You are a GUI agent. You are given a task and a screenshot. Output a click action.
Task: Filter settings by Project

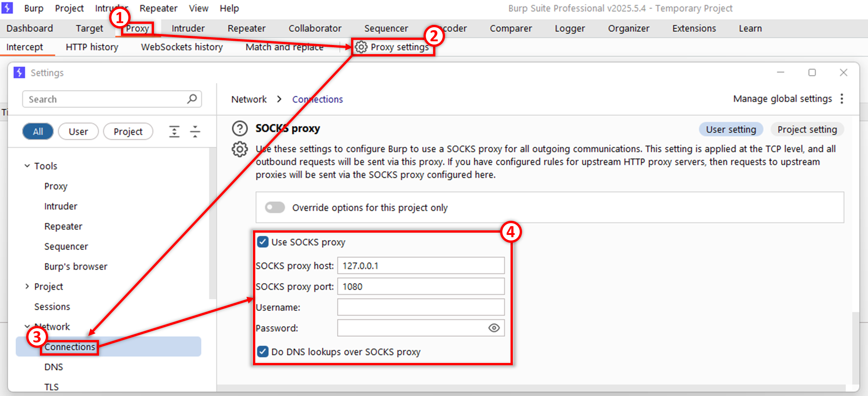(128, 132)
